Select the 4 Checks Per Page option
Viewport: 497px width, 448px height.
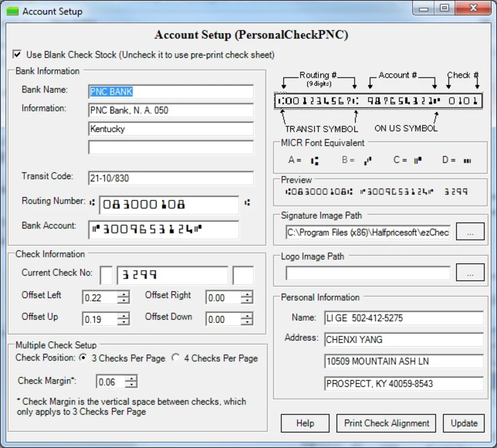click(x=175, y=358)
